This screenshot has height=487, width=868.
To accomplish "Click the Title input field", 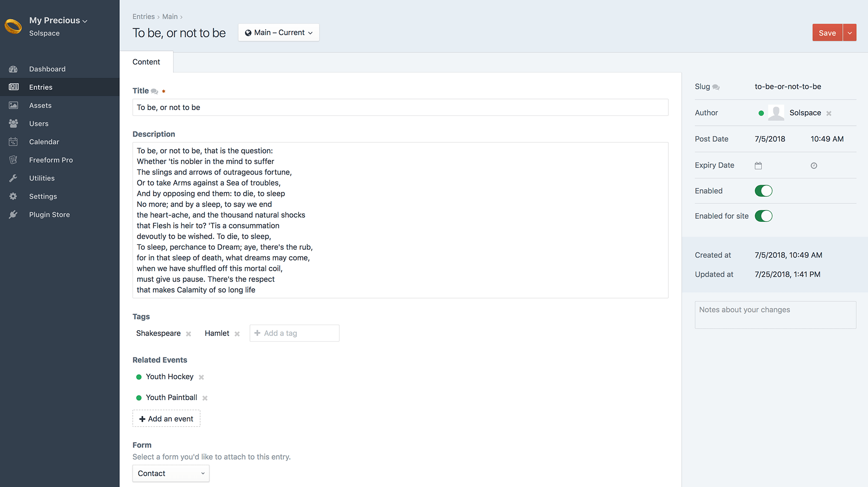I will coord(400,107).
